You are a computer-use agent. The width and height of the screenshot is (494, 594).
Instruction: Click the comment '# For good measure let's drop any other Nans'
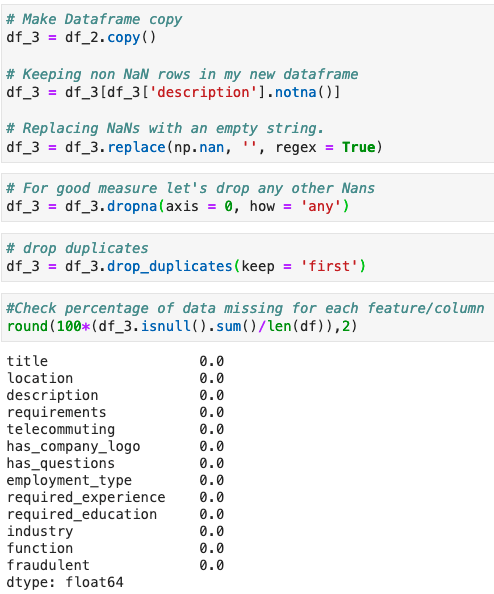tap(191, 188)
